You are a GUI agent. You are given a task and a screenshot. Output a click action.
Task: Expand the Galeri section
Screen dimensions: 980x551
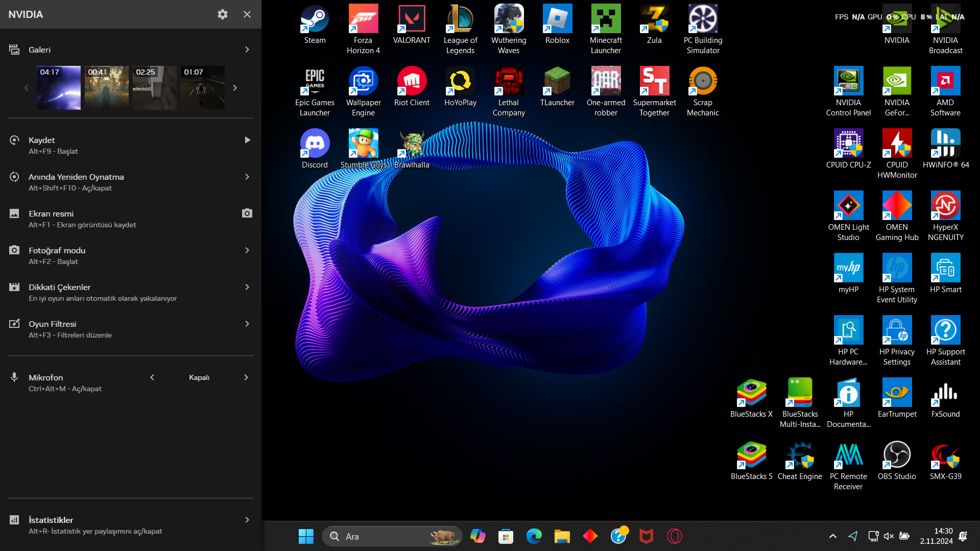247,50
